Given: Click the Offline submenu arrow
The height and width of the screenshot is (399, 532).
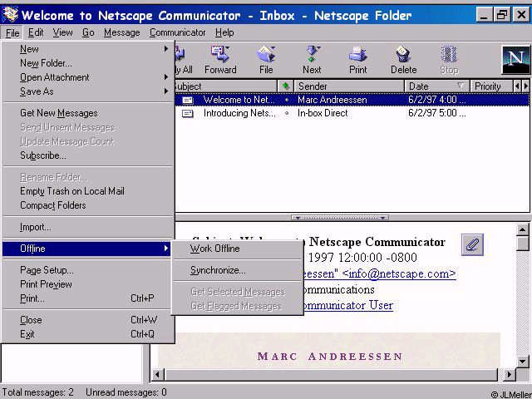Looking at the screenshot, I should [x=166, y=249].
